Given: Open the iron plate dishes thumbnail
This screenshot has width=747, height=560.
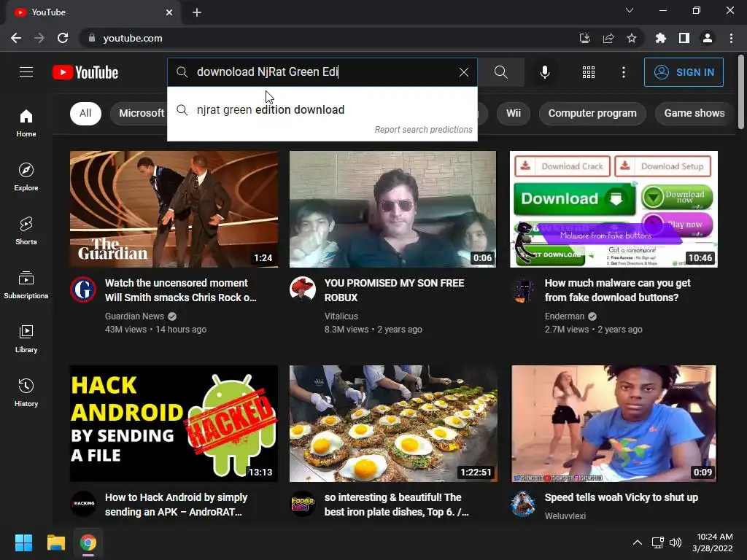Looking at the screenshot, I should click(393, 424).
